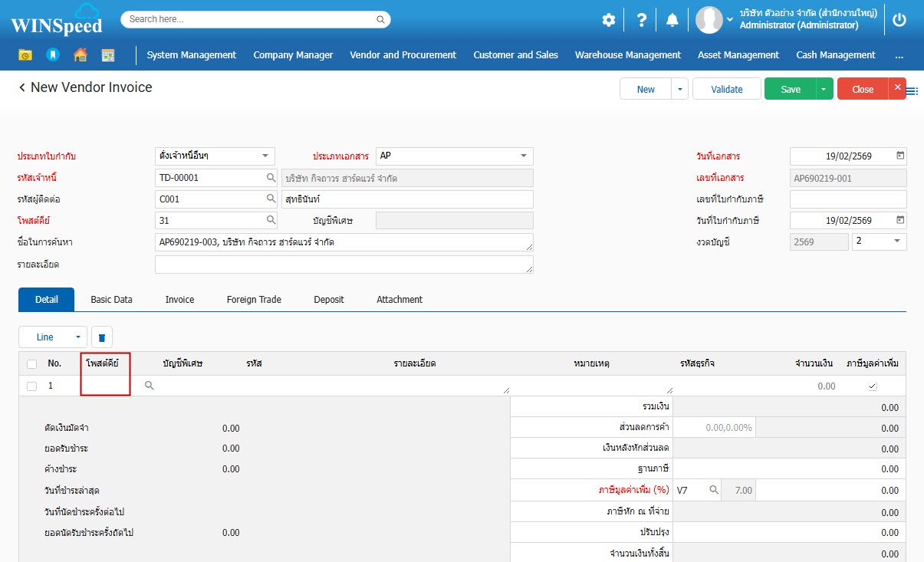Expand the accounting period dropdown showing 2
Image resolution: width=924 pixels, height=562 pixels.
896,242
